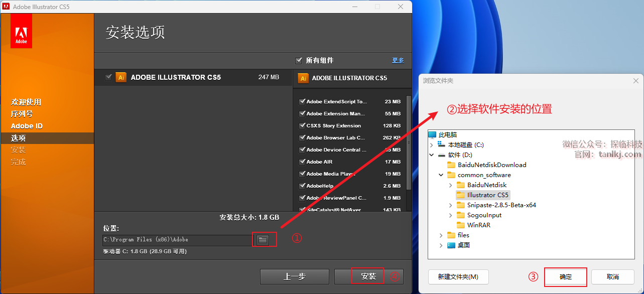This screenshot has height=294, width=644.
Task: Click 新建文件夹(M) button
Action: (x=458, y=276)
